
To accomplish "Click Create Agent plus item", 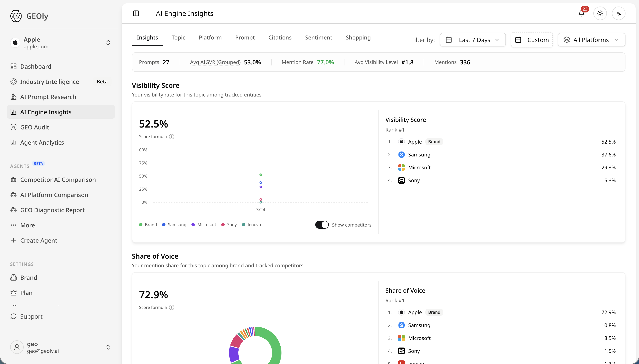I will (x=61, y=240).
